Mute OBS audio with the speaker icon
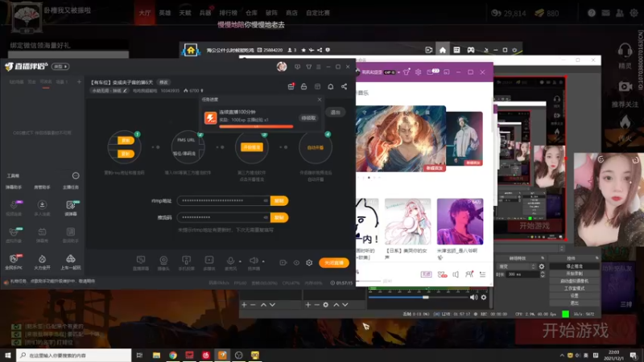Screen dimensions: 644x362 coord(473,297)
